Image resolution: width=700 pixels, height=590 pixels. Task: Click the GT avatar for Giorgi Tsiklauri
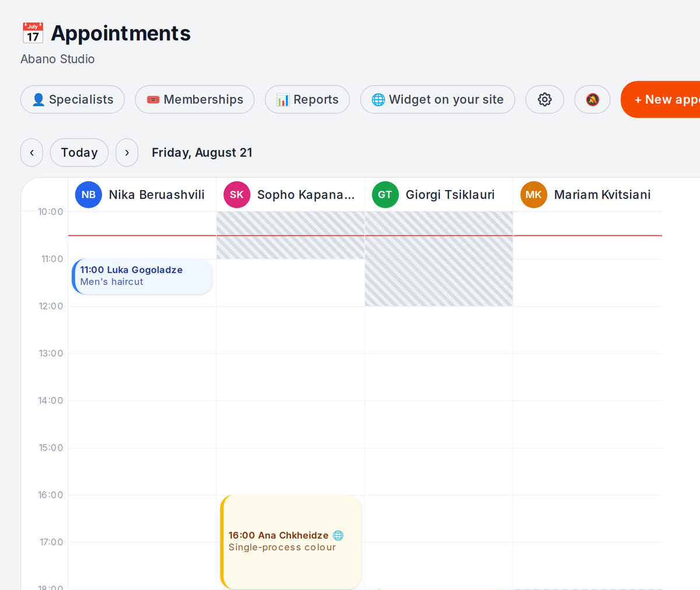click(385, 195)
